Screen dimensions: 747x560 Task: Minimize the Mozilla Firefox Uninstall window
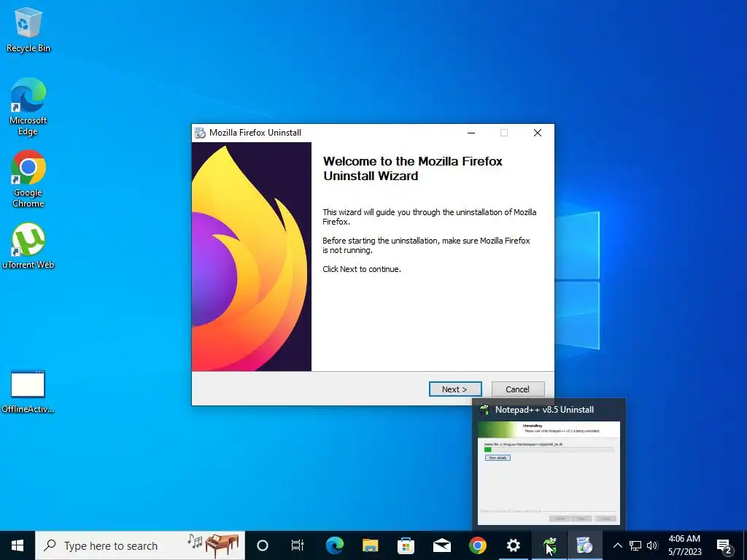471,133
